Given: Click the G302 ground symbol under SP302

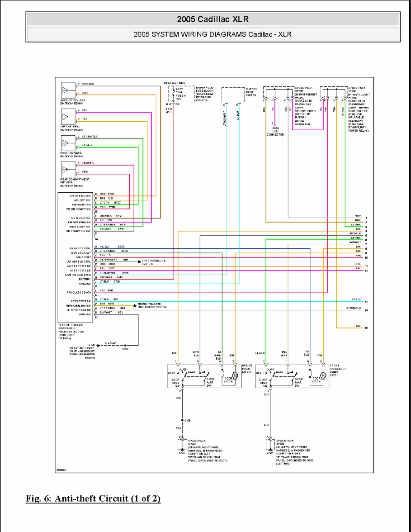Looking at the screenshot, I should coord(270,450).
